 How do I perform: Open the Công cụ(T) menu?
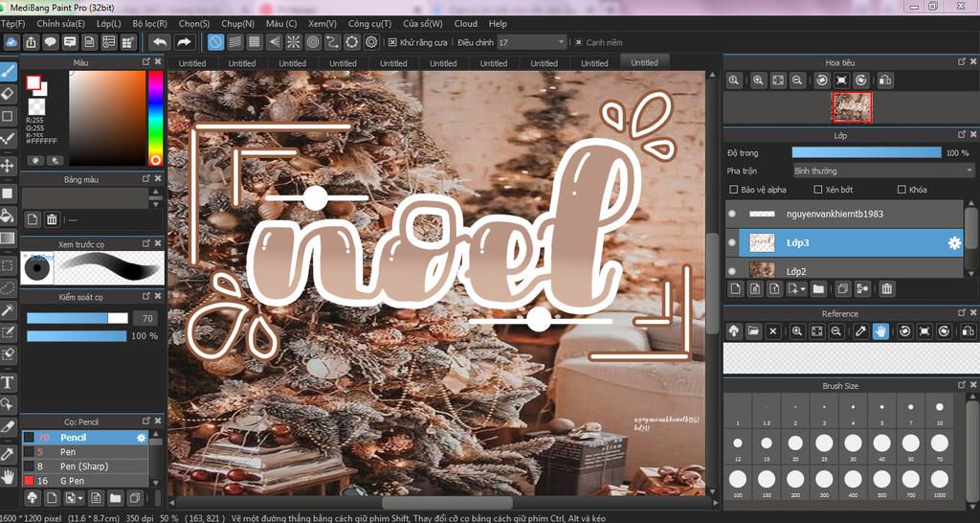tap(370, 24)
